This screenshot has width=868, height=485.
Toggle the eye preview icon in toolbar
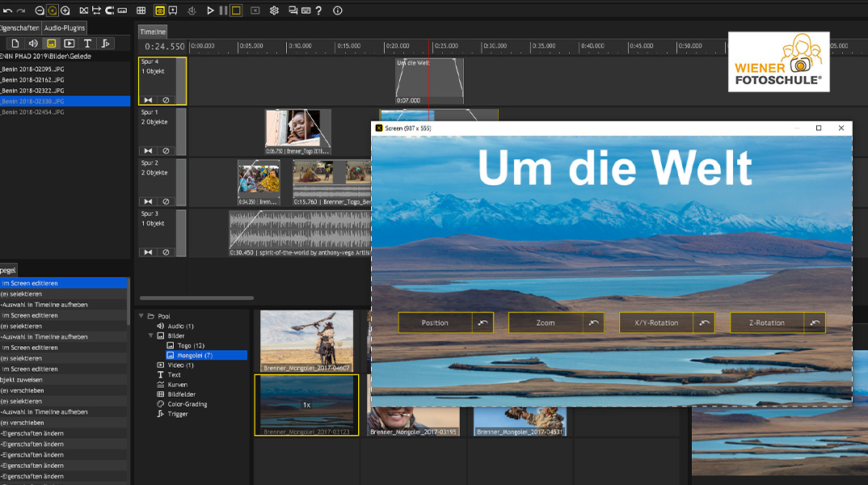160,11
